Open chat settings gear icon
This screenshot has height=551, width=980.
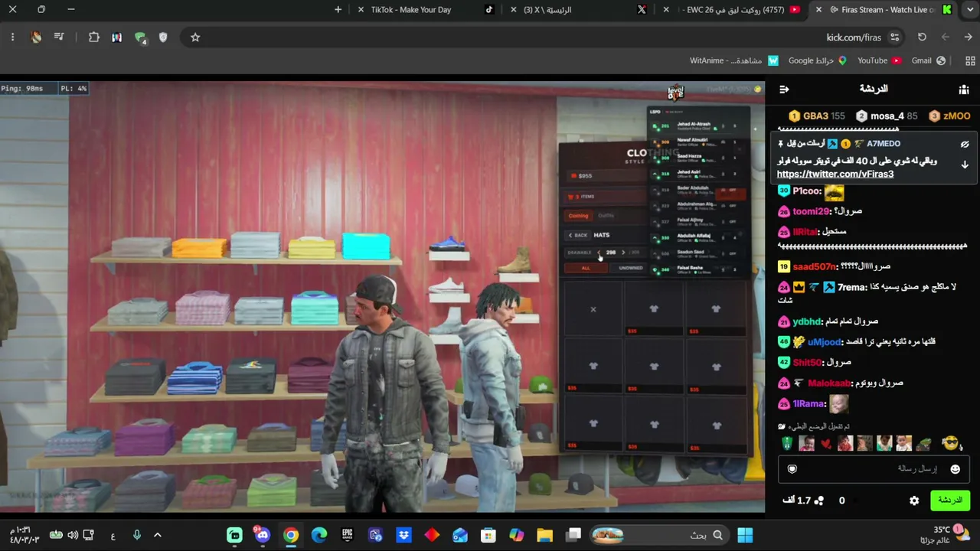914,500
